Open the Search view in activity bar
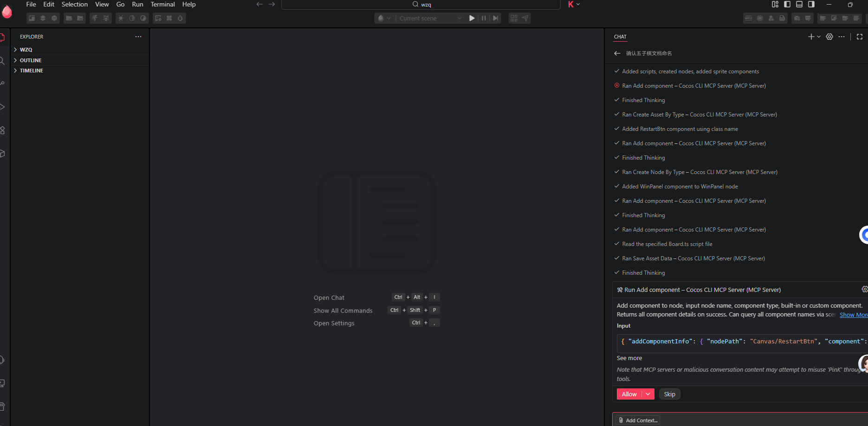Viewport: 868px width, 426px height. 2,61
